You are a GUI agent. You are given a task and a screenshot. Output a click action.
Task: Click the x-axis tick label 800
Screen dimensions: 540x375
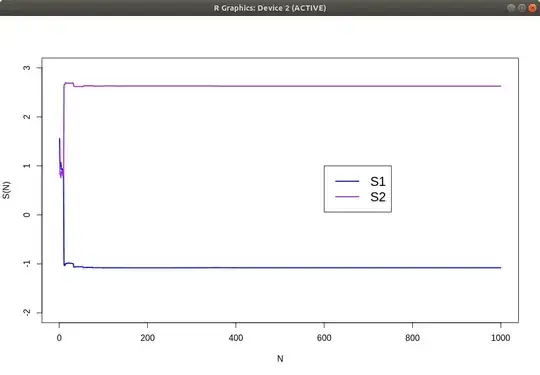[412, 338]
